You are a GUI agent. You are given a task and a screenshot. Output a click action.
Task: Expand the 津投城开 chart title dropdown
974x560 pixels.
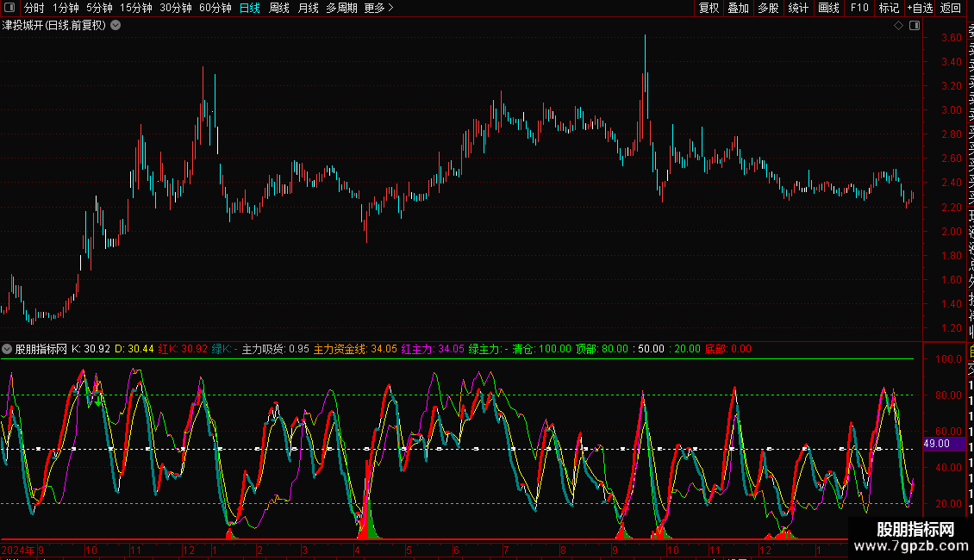coord(116,26)
